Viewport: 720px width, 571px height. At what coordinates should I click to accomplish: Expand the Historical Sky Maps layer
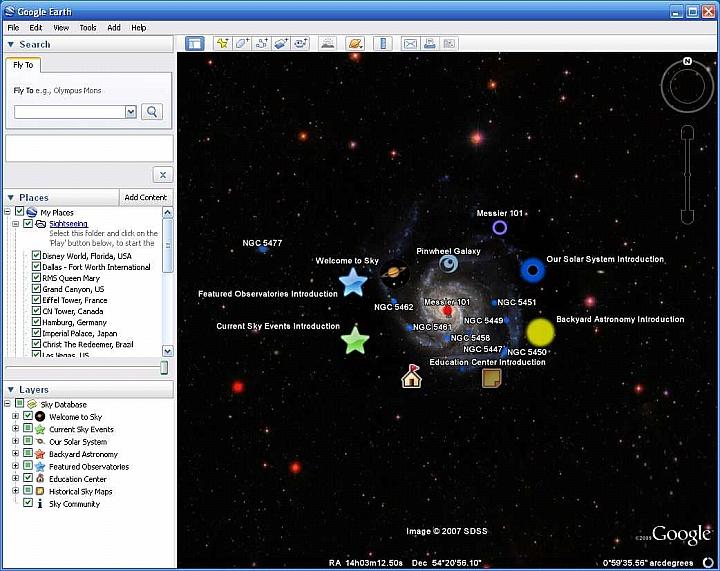pyautogui.click(x=16, y=491)
